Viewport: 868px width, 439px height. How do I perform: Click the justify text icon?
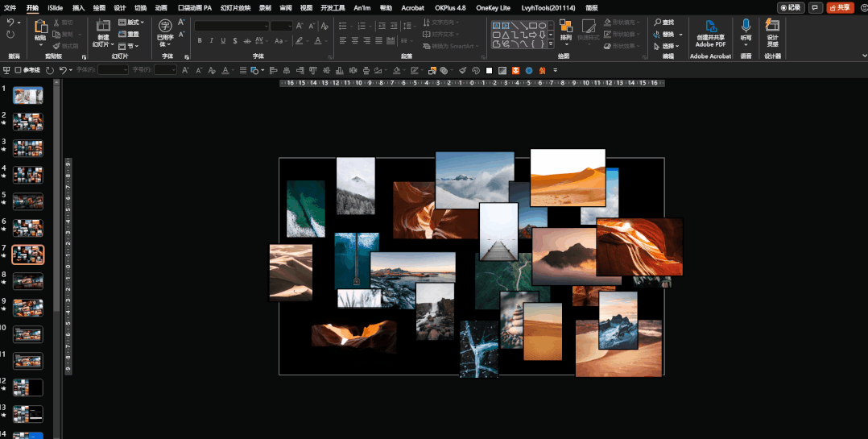pyautogui.click(x=378, y=40)
